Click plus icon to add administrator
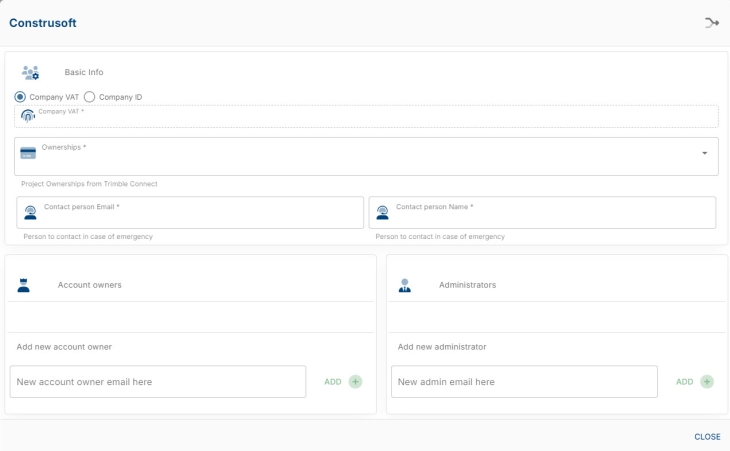Viewport: 730px width, 451px height. [707, 382]
